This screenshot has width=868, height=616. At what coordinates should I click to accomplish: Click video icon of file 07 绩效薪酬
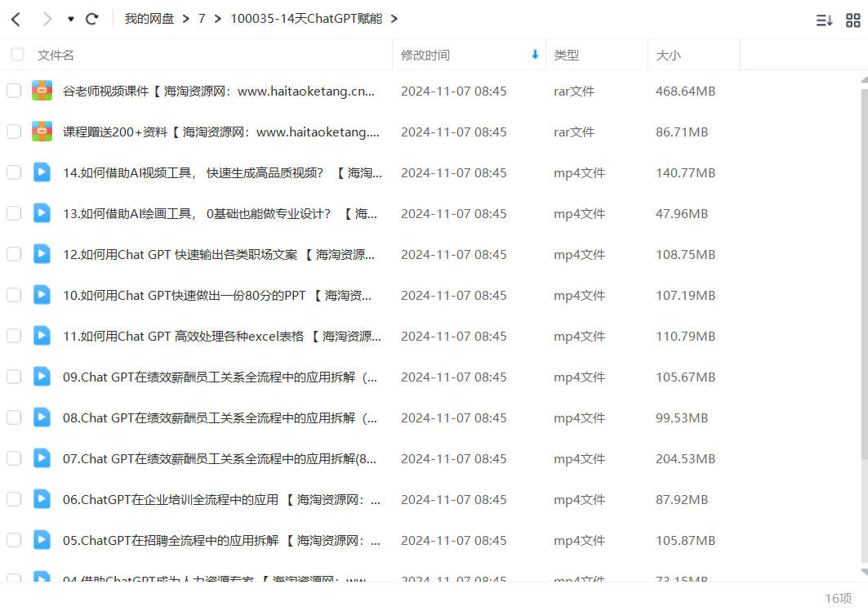pyautogui.click(x=42, y=458)
